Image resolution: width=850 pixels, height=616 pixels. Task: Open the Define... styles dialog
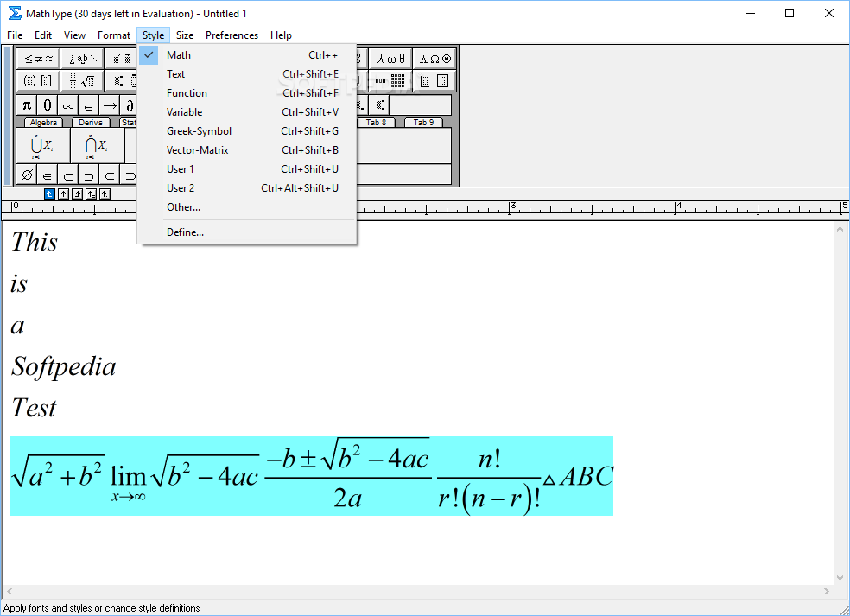247,232
